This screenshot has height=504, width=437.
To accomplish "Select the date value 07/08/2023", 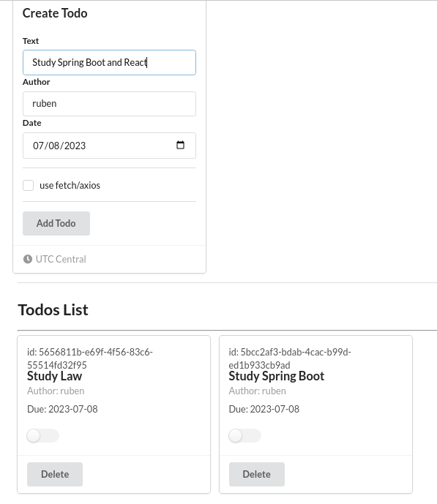I will 59,146.
